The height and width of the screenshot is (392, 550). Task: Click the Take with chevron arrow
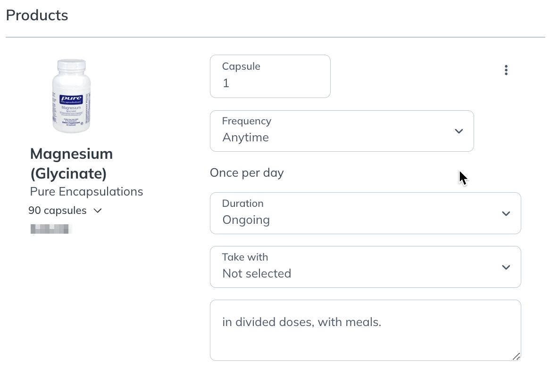click(x=506, y=267)
